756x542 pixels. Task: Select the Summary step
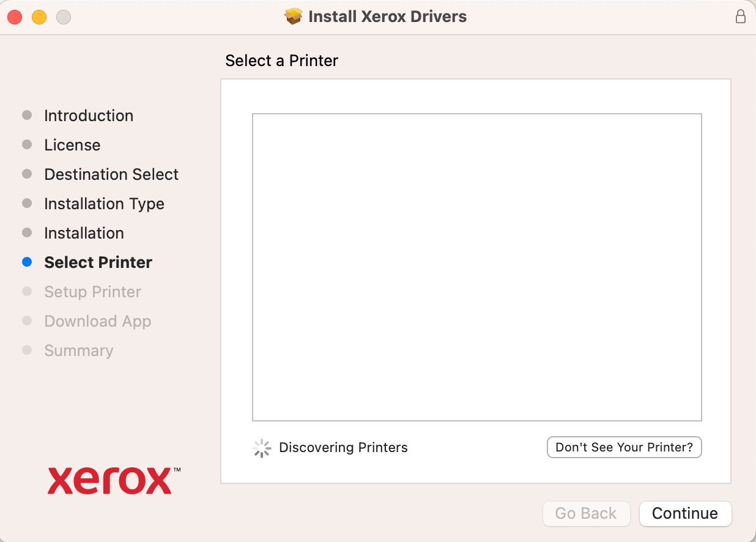[78, 350]
